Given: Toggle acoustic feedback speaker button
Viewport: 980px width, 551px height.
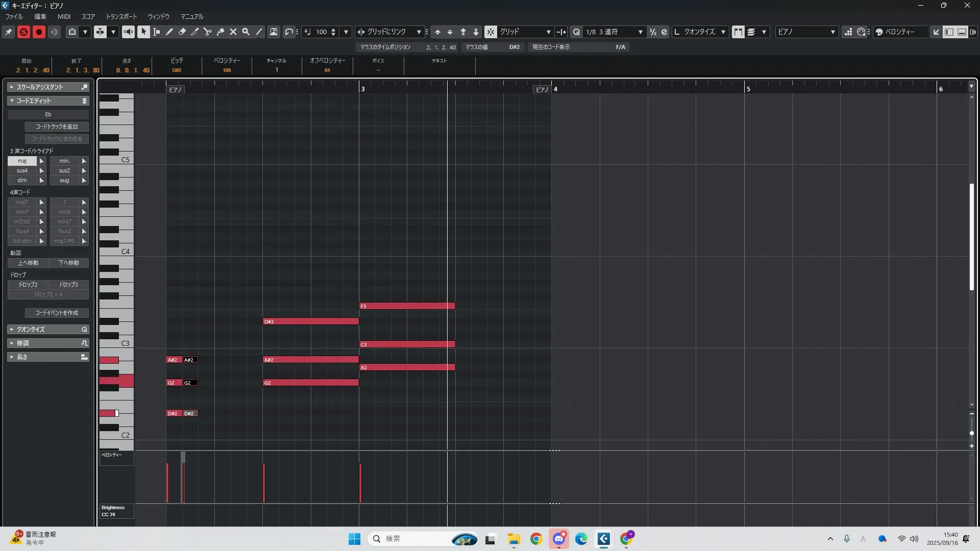Looking at the screenshot, I should pyautogui.click(x=128, y=32).
